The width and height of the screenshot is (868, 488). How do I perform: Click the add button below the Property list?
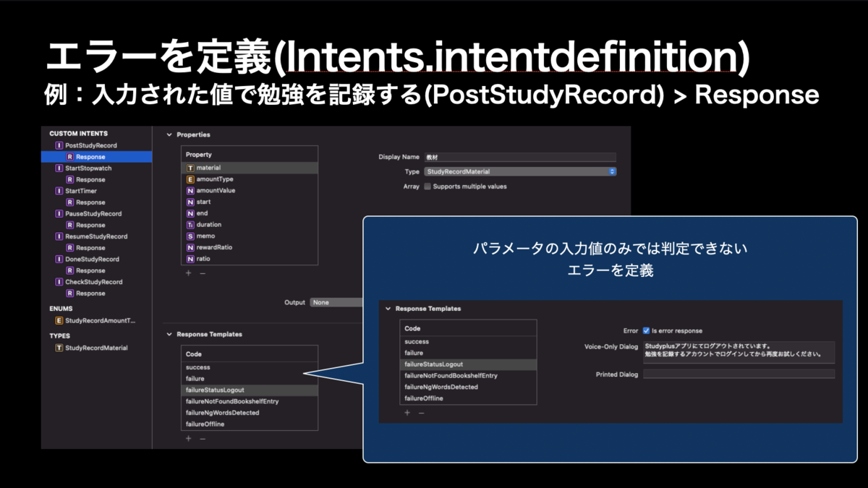coord(187,273)
